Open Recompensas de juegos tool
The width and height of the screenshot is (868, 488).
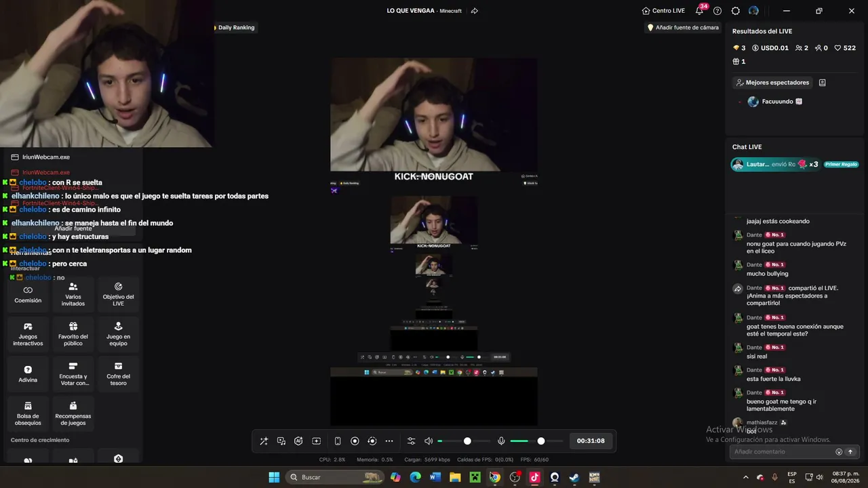pyautogui.click(x=73, y=414)
